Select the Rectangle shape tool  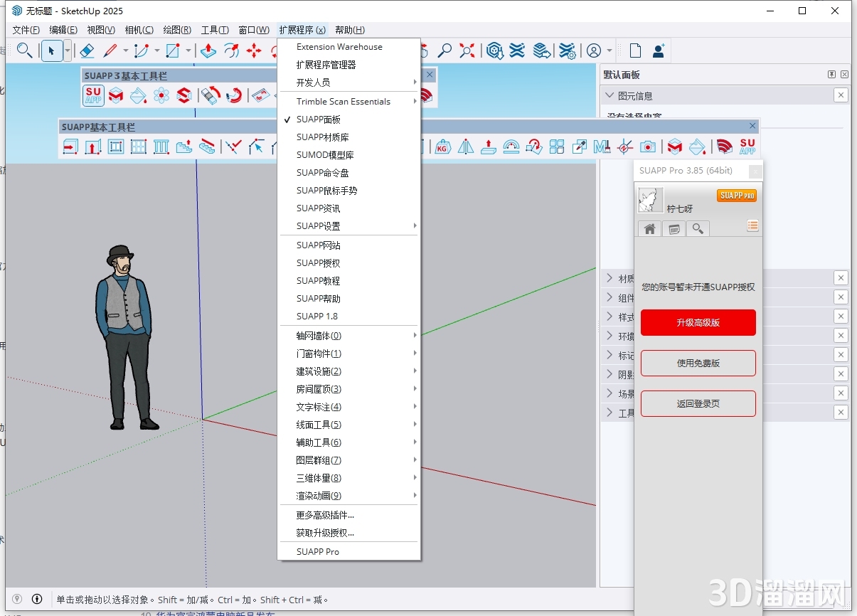(x=173, y=51)
